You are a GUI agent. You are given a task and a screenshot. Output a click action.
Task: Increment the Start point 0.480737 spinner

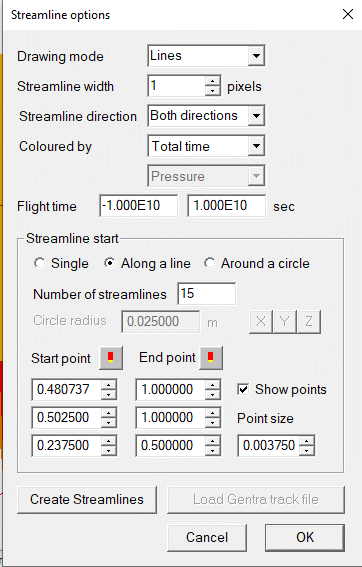click(x=108, y=385)
